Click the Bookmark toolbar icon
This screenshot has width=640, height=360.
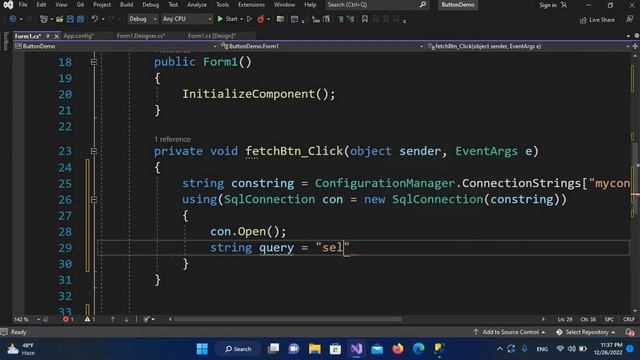coord(364,19)
